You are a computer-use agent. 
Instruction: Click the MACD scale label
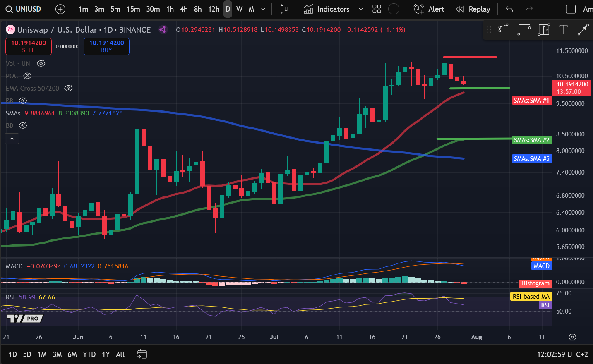[x=541, y=266]
